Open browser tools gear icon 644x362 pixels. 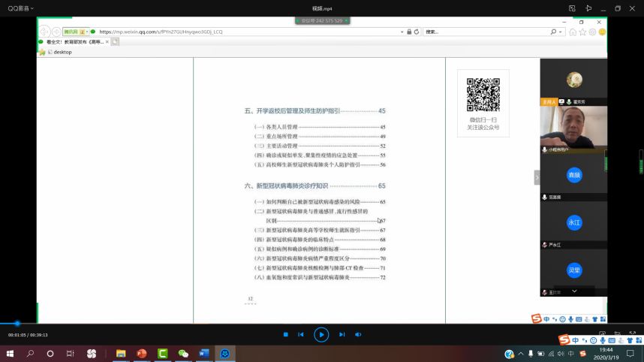coord(592,32)
